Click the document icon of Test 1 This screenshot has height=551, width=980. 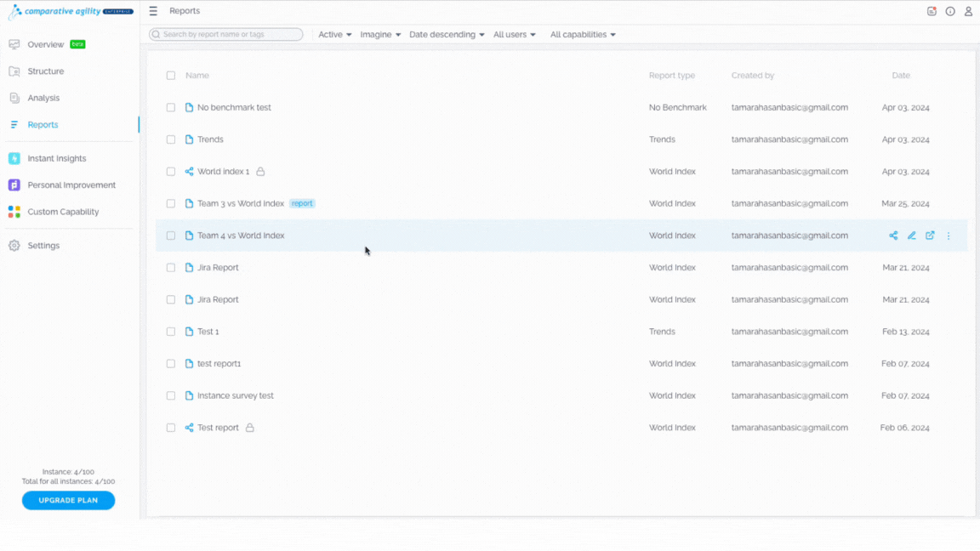(x=190, y=332)
